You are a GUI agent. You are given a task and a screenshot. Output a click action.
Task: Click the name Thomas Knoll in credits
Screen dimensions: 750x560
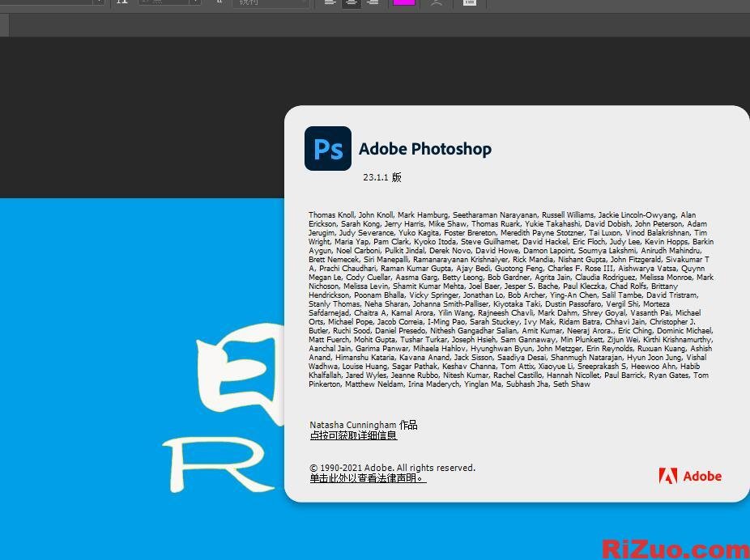[x=331, y=215]
